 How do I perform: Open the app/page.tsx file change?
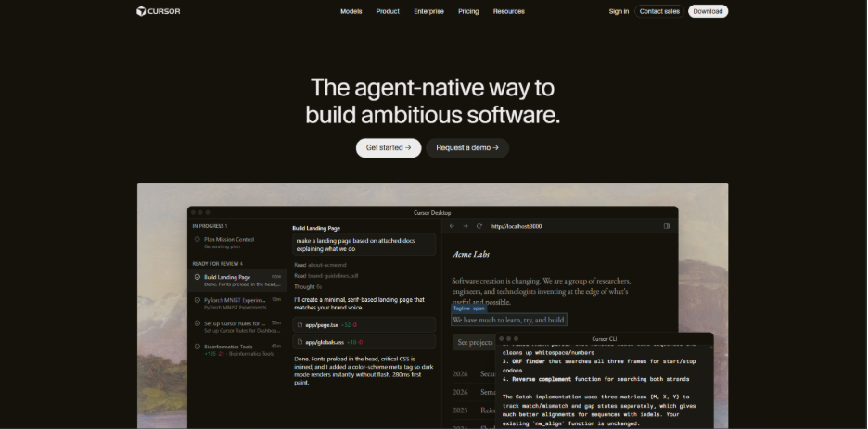(x=364, y=325)
